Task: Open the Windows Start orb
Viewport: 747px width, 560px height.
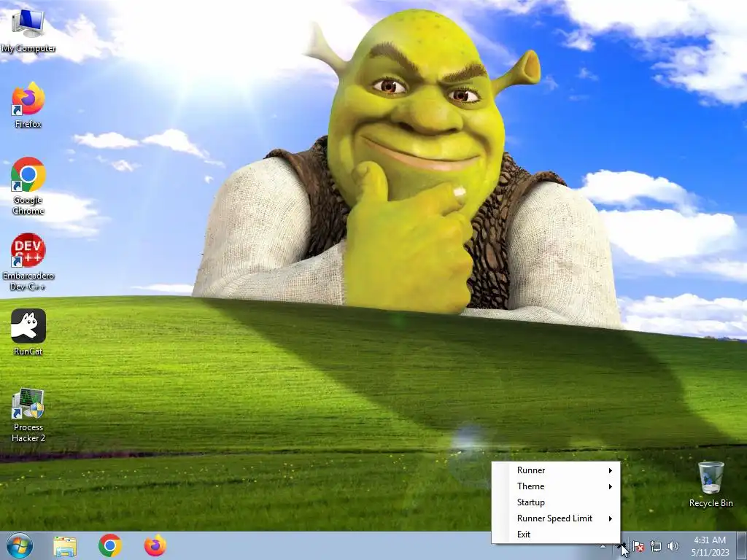Action: click(20, 546)
